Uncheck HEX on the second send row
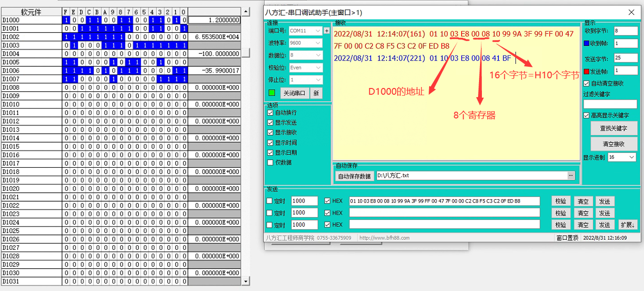644x291 pixels. [328, 213]
